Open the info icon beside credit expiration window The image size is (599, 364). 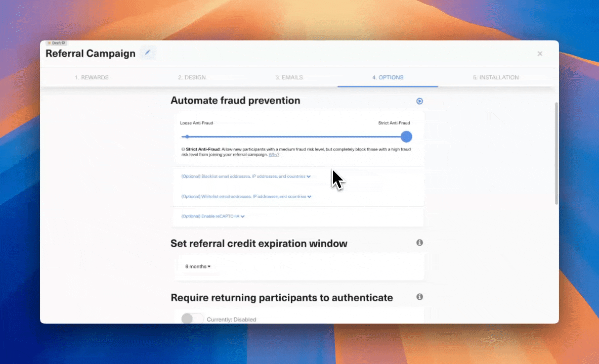pos(419,243)
